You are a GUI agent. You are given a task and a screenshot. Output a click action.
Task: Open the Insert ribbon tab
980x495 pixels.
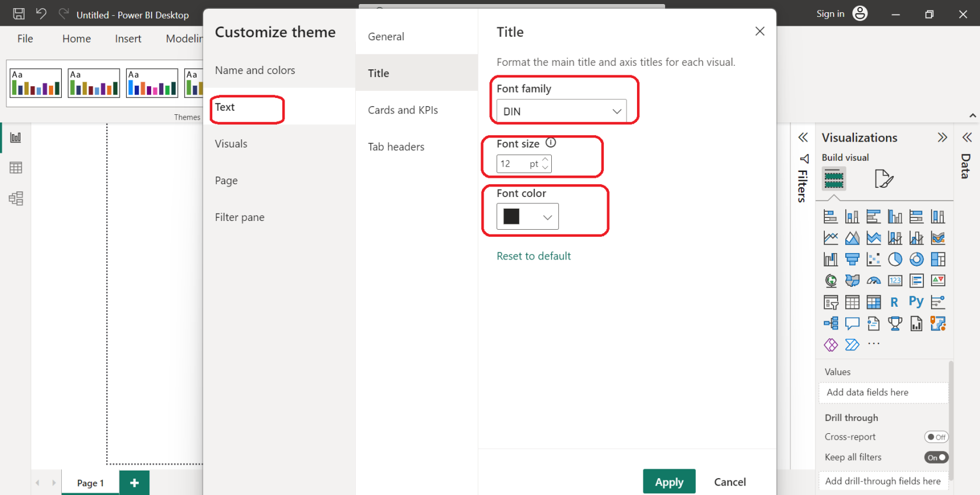(128, 38)
